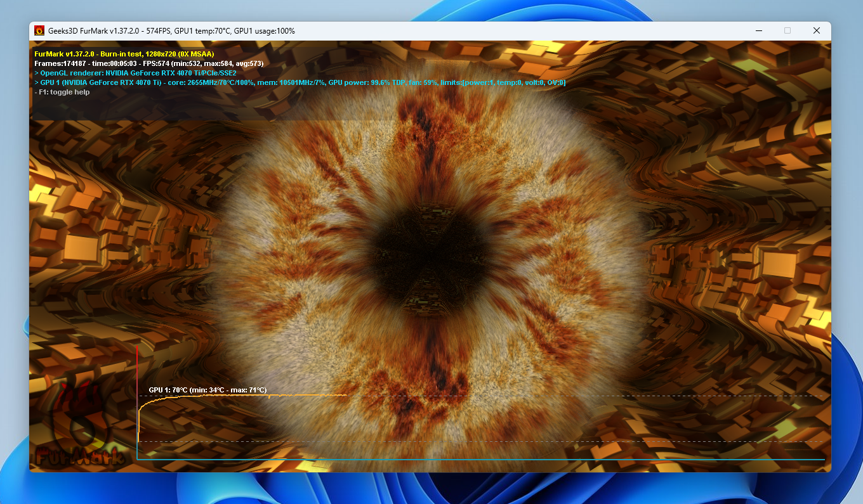
Task: Close the FurMark window
Action: pos(817,30)
